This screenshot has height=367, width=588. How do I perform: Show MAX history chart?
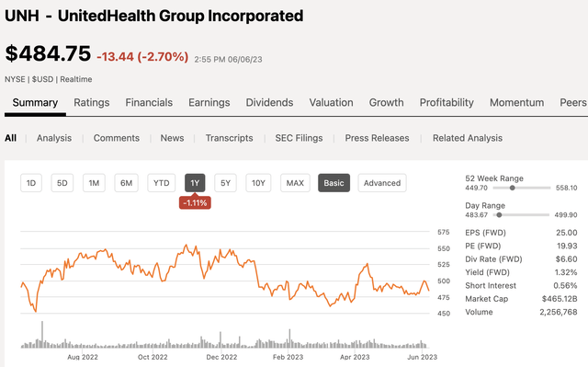295,183
